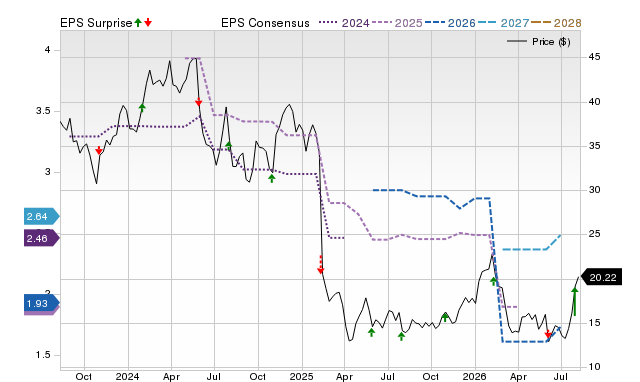The width and height of the screenshot is (640, 382).
Task: Toggle the 2025 consensus series in legend
Action: click(x=397, y=23)
